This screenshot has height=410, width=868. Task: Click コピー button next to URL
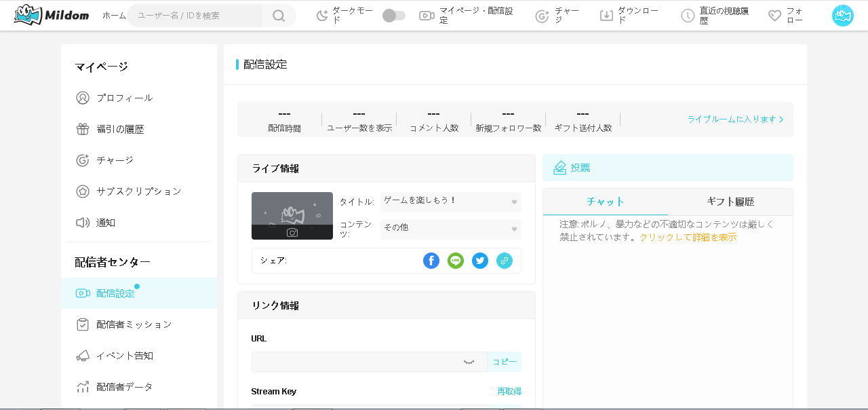pos(505,362)
